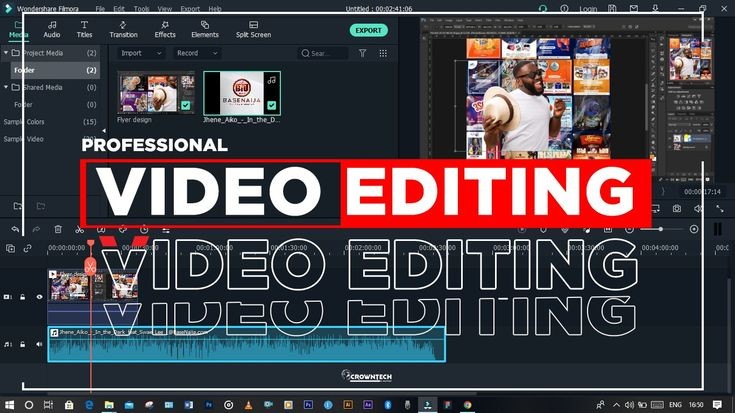The width and height of the screenshot is (735, 413).
Task: Open Sample Video category
Action: [x=50, y=139]
